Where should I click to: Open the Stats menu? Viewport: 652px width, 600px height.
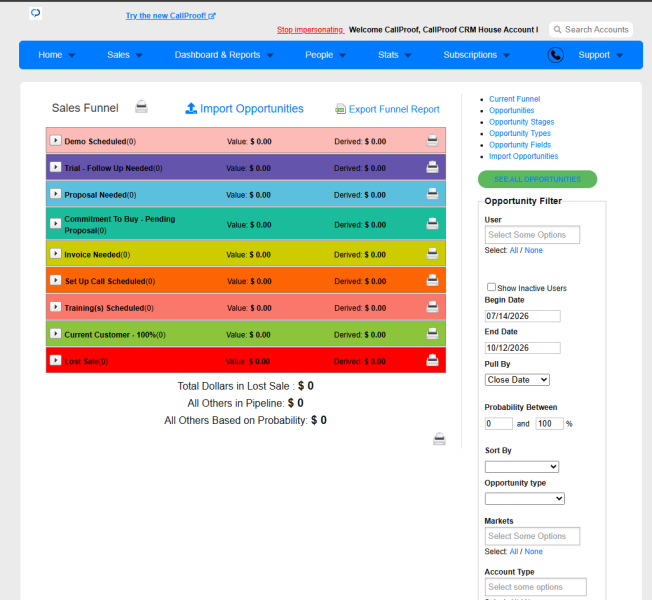[395, 55]
